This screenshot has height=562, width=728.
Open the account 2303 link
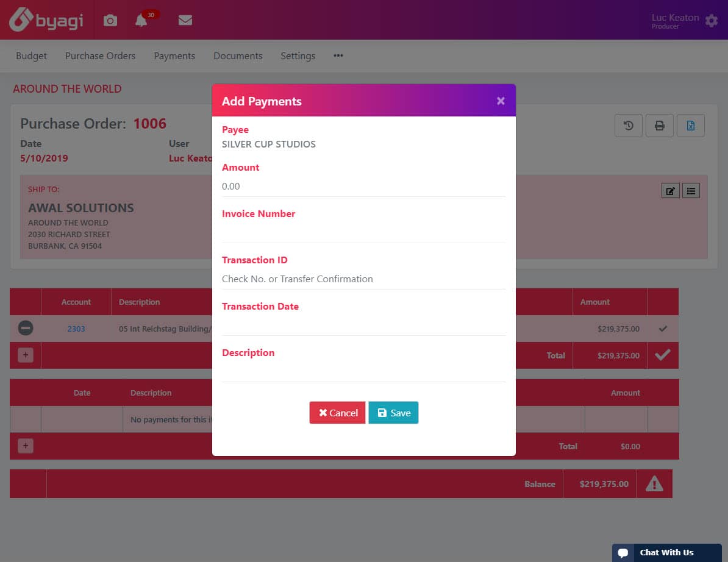(76, 328)
